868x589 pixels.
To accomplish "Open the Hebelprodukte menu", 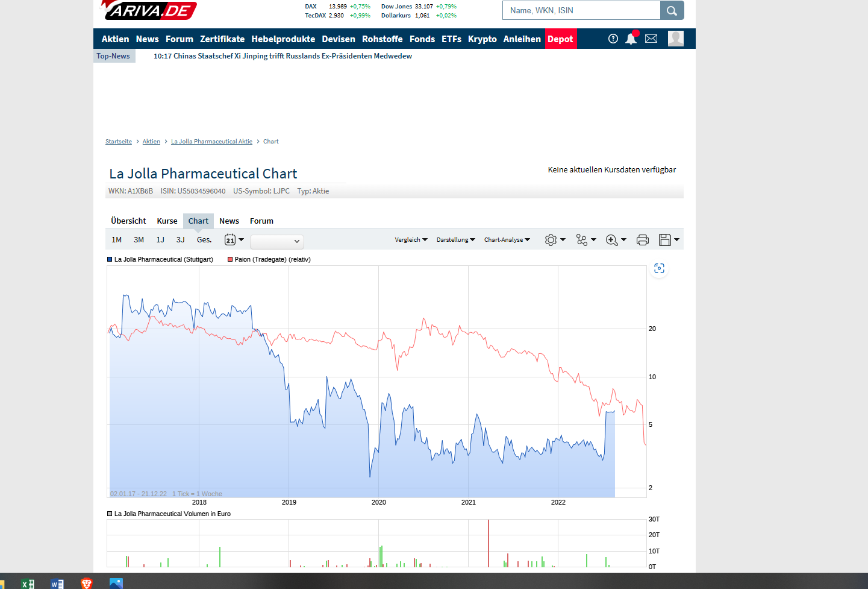I will (x=283, y=39).
